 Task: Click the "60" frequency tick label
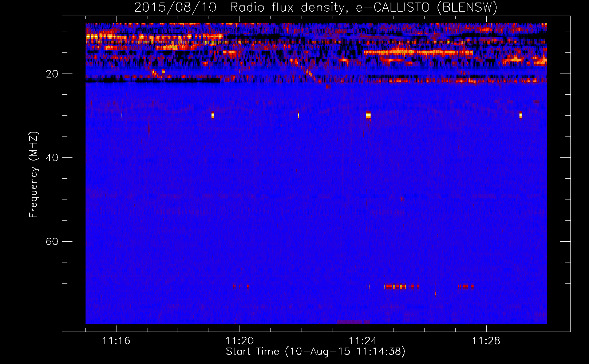click(x=52, y=241)
